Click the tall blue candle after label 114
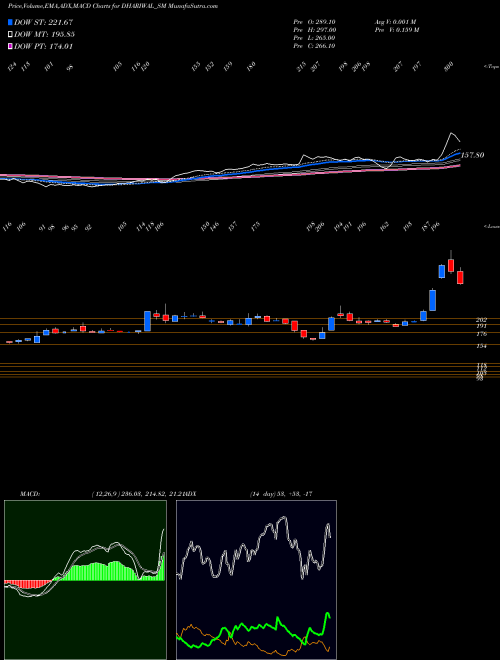500x660 pixels. (x=147, y=321)
